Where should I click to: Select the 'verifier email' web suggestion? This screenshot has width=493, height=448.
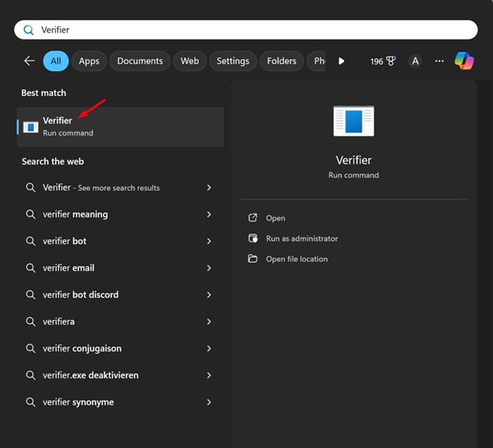click(x=68, y=268)
